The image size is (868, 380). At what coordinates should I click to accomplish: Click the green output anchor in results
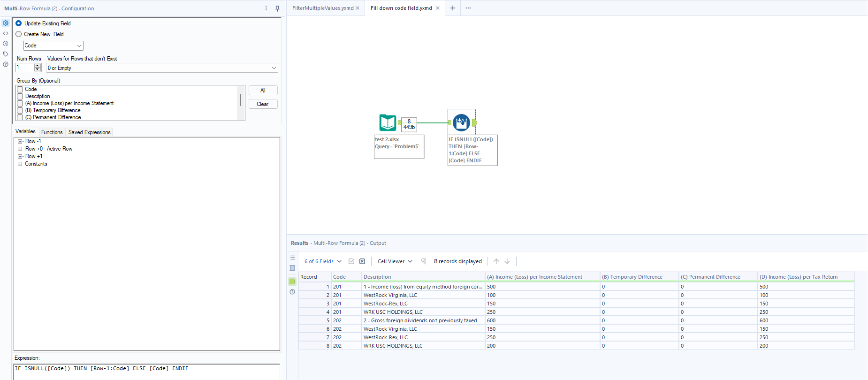click(292, 281)
